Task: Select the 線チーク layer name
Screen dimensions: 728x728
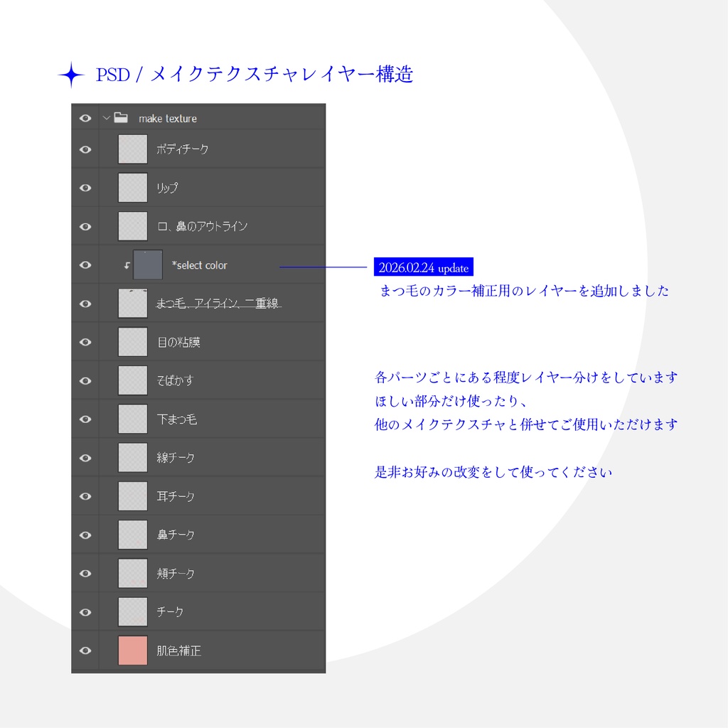Action: click(176, 458)
